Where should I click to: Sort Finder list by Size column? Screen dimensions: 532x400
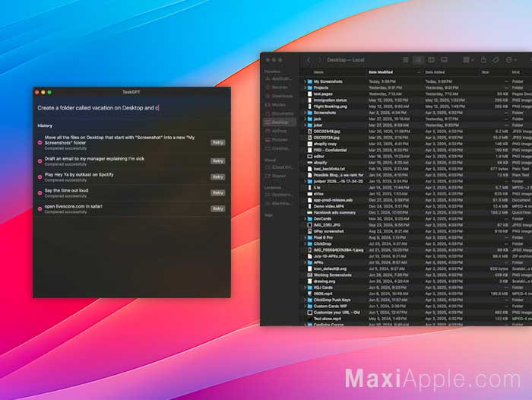coord(485,72)
